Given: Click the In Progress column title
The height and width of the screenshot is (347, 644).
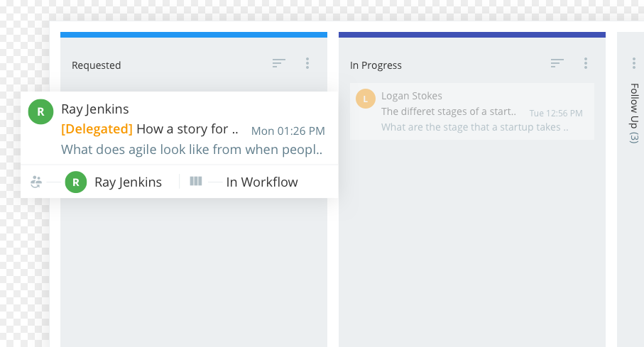Looking at the screenshot, I should pyautogui.click(x=376, y=65).
